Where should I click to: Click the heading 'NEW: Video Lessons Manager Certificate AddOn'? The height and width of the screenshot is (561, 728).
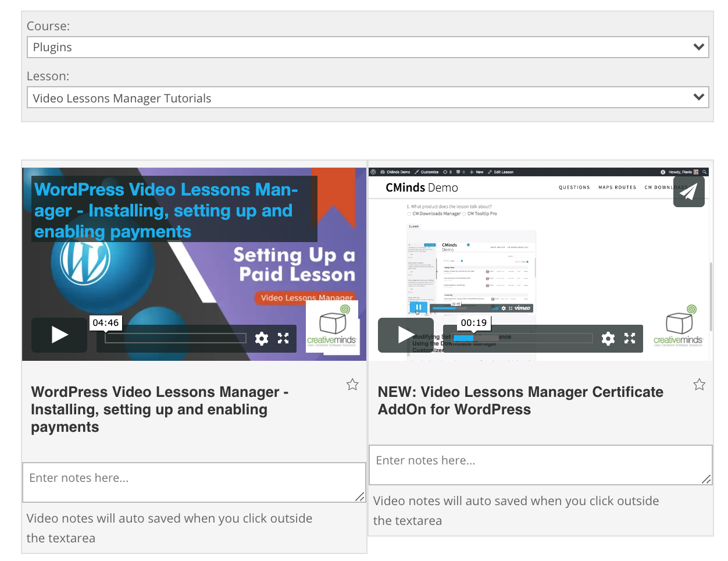520,400
